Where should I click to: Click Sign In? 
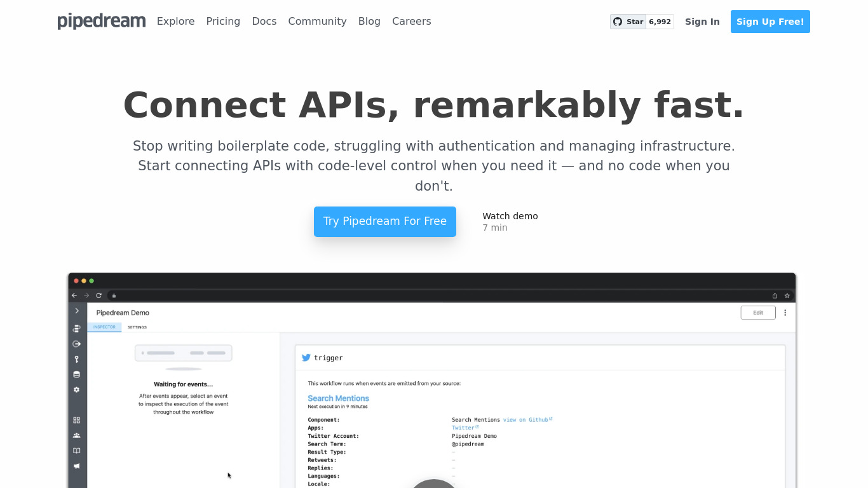(x=702, y=22)
